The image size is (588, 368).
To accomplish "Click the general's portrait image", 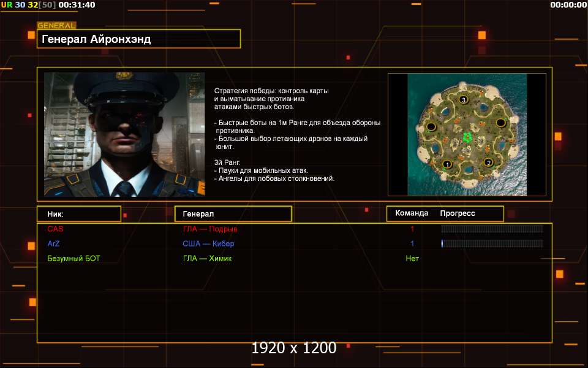I will click(124, 134).
